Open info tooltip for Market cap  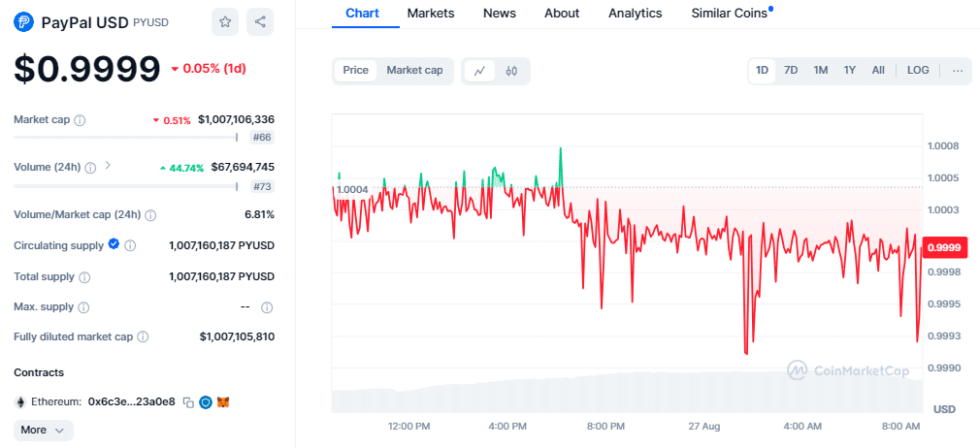point(80,120)
